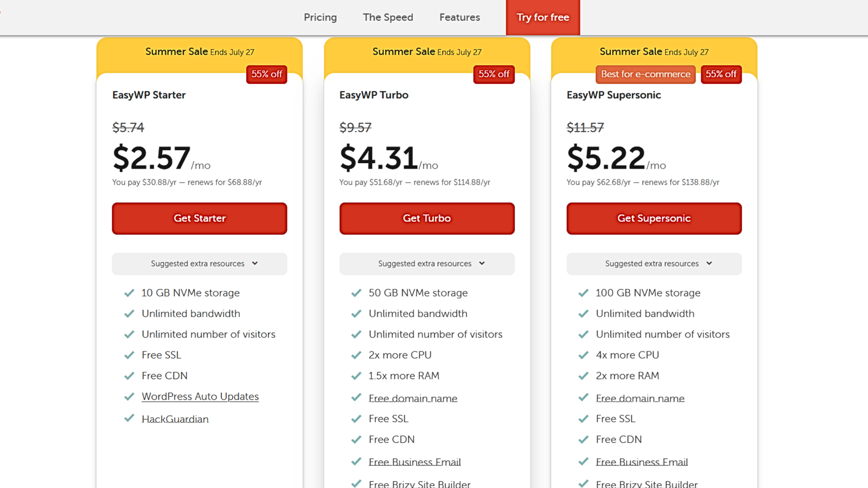Click the EasyWP Supersonic plan title
Image resolution: width=868 pixels, height=488 pixels.
pyautogui.click(x=614, y=95)
